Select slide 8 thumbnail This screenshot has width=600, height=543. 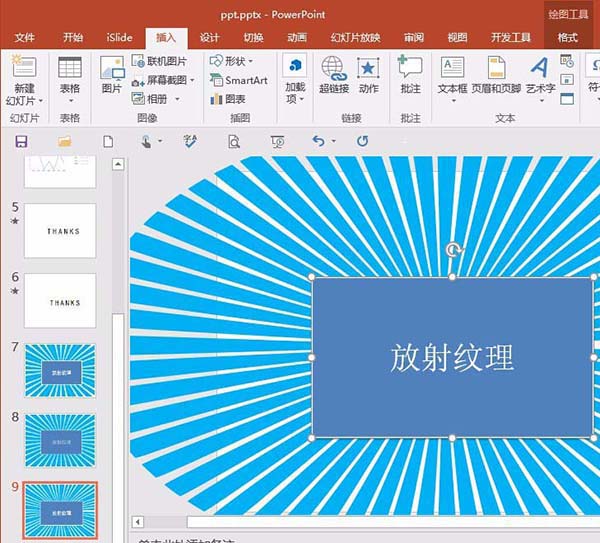click(60, 440)
